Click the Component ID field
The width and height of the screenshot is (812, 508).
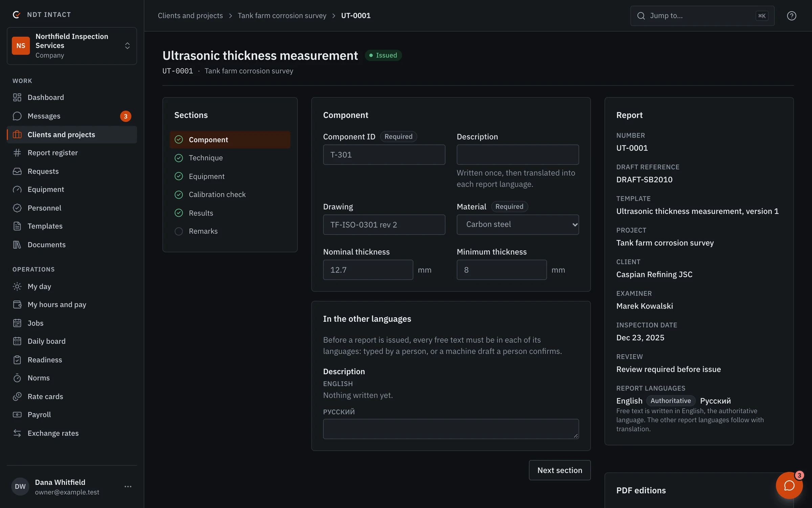tap(384, 155)
